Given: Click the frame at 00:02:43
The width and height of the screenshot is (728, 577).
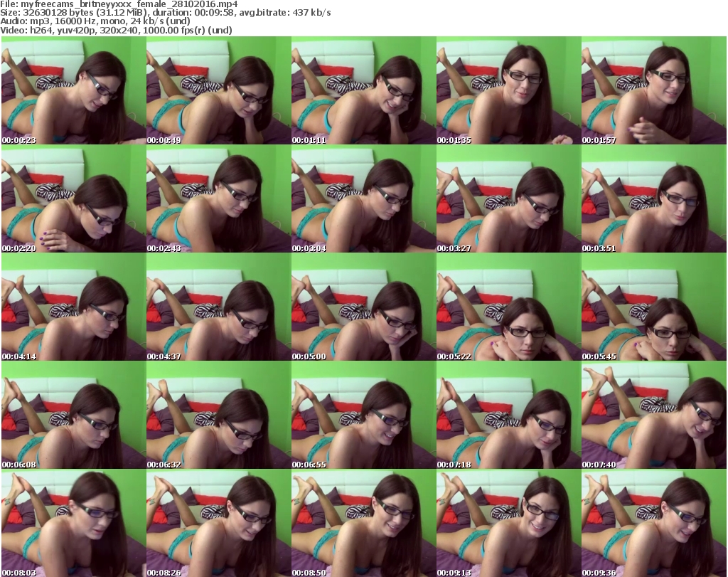Looking at the screenshot, I should click(x=219, y=198).
